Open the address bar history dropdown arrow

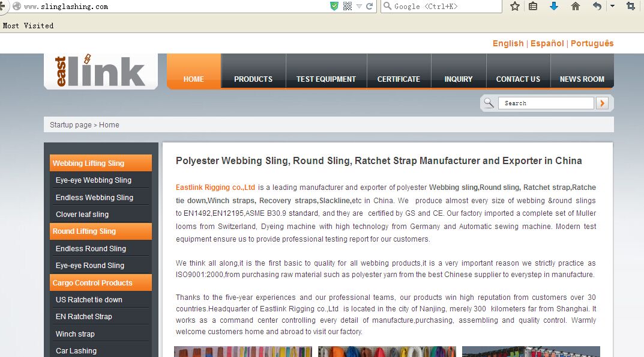359,6
